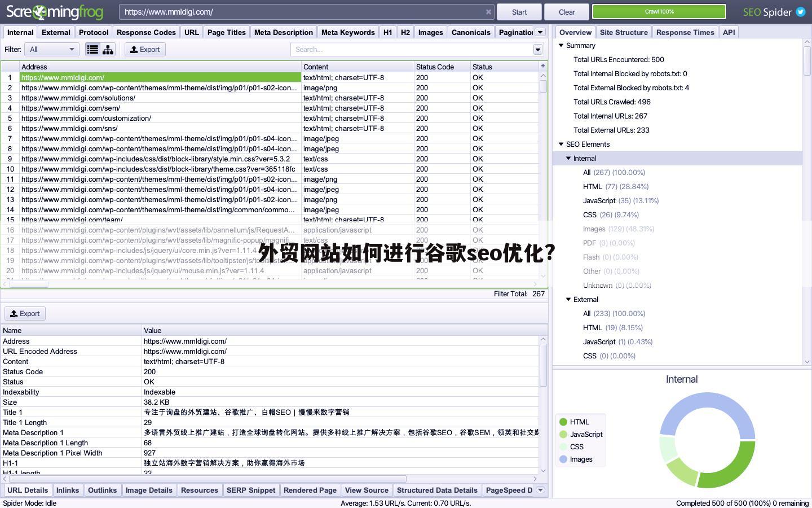Click the Title 1 Length detail row
812x508 pixels.
pos(270,422)
